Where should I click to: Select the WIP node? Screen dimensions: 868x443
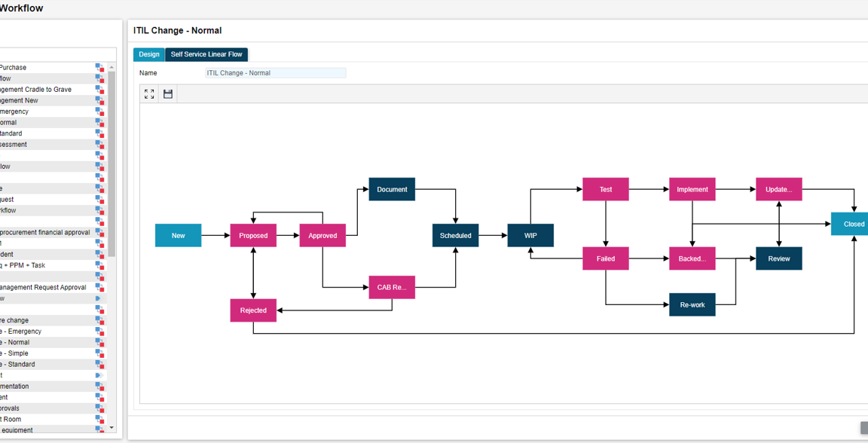pos(530,235)
